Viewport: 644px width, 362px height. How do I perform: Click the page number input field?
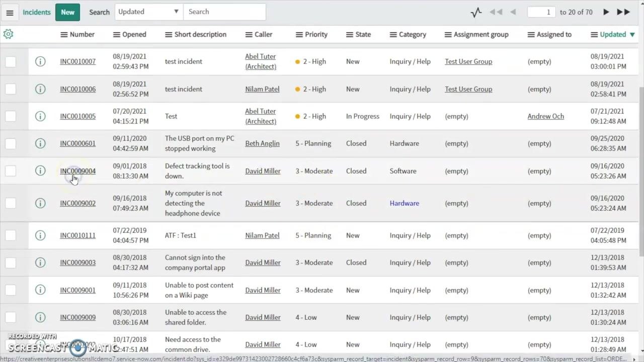(541, 12)
